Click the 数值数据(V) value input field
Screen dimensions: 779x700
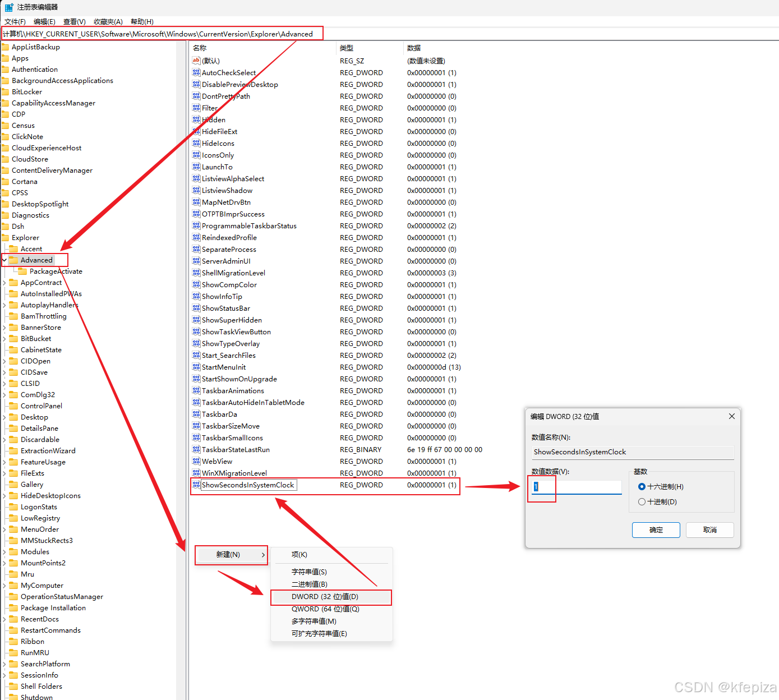tap(577, 487)
